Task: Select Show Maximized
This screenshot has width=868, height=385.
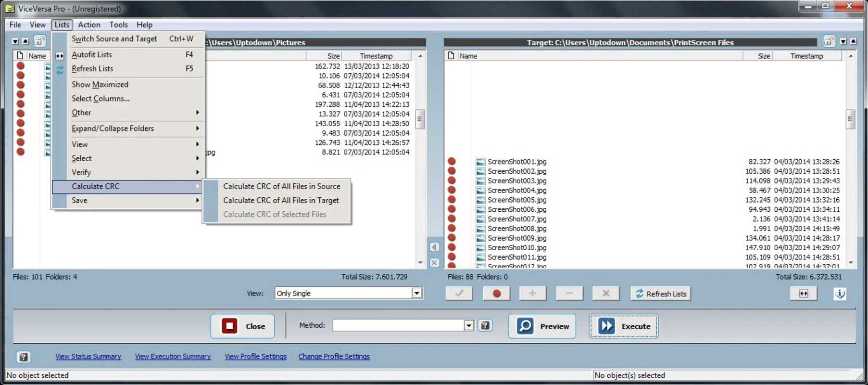Action: pos(128,85)
